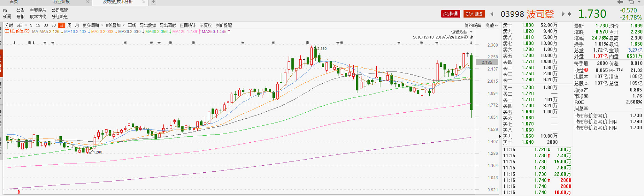This screenshot has height=196, width=644.
Task: Open the 主要股东 menu item
Action: click(x=38, y=10)
